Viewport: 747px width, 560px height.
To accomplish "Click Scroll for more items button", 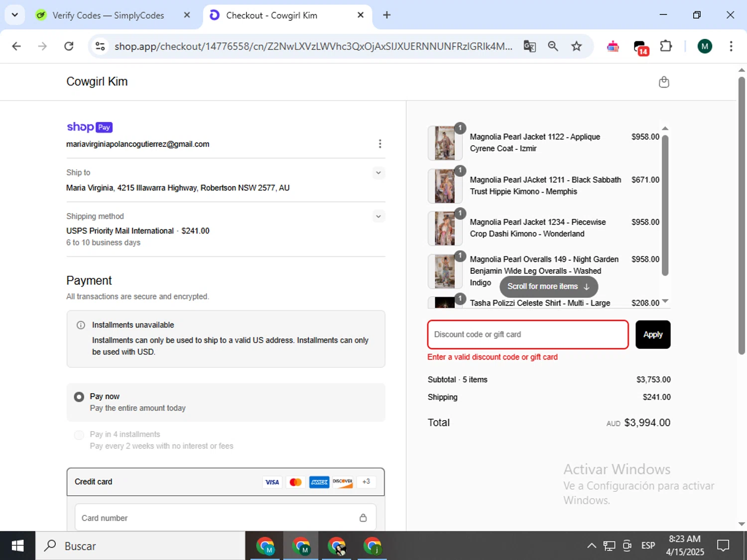I will 548,286.
